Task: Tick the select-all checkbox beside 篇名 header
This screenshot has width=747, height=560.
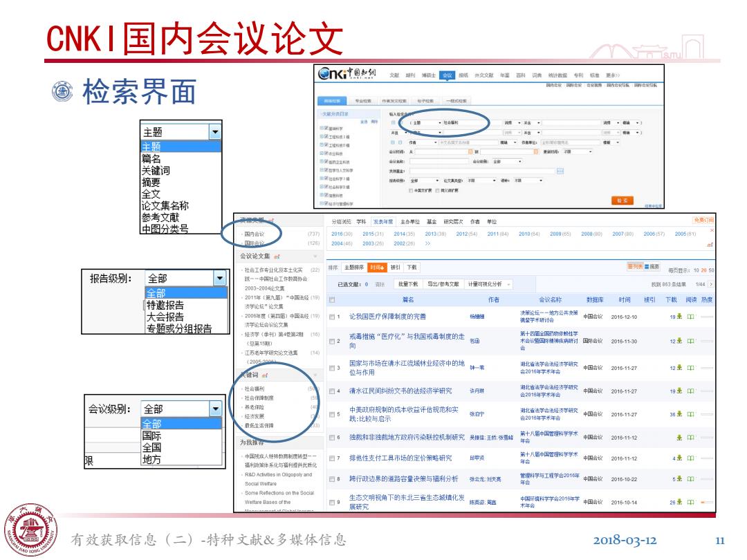Action: pos(332,299)
